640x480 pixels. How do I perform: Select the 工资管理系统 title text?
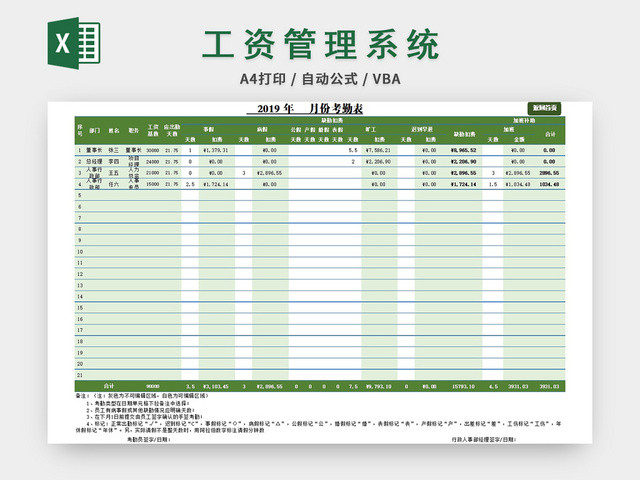(321, 44)
